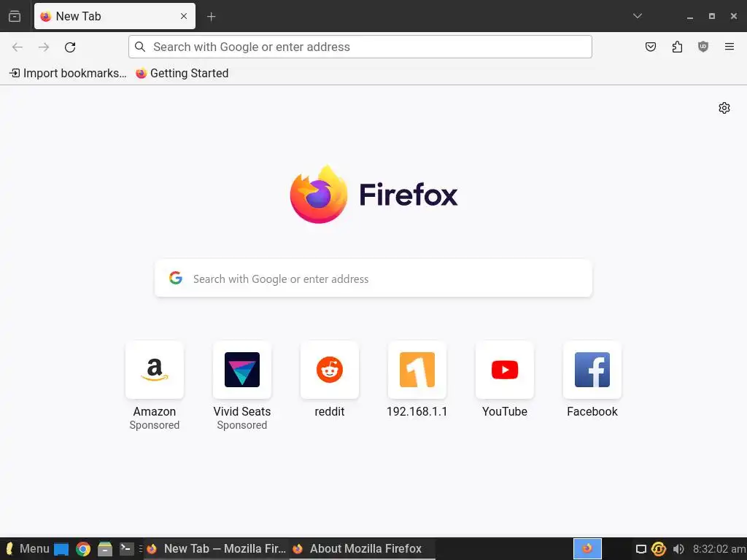The height and width of the screenshot is (560, 747).
Task: Open the Amazon sponsored shortcut tile
Action: click(155, 370)
